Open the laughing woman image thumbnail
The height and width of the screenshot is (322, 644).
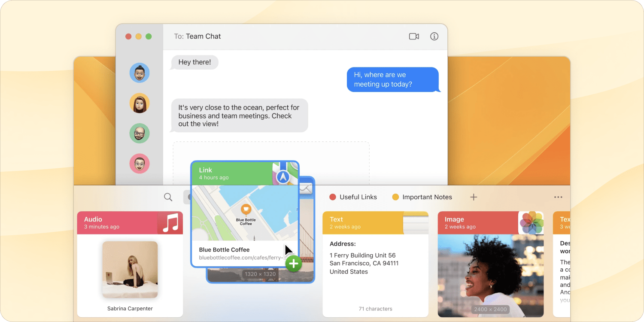click(x=491, y=276)
